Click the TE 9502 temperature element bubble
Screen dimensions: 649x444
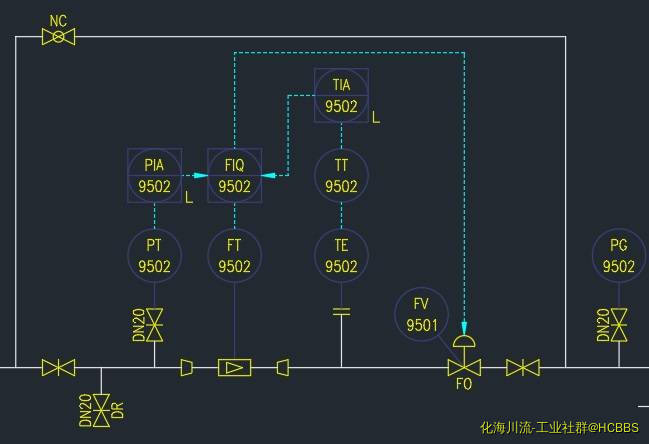(x=341, y=255)
